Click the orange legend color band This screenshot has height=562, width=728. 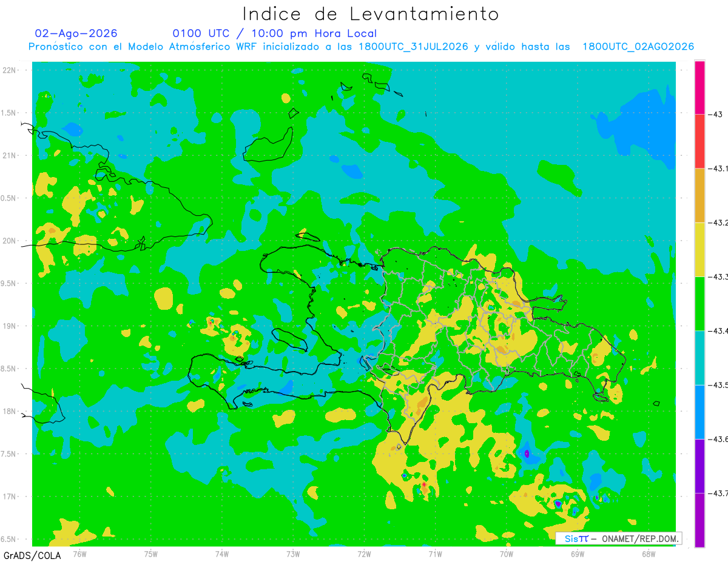(x=699, y=195)
